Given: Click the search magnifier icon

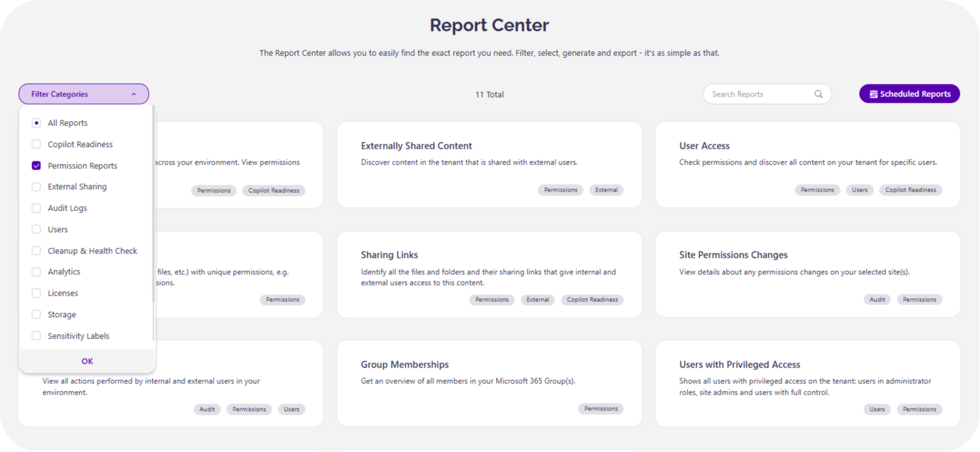Looking at the screenshot, I should [818, 93].
